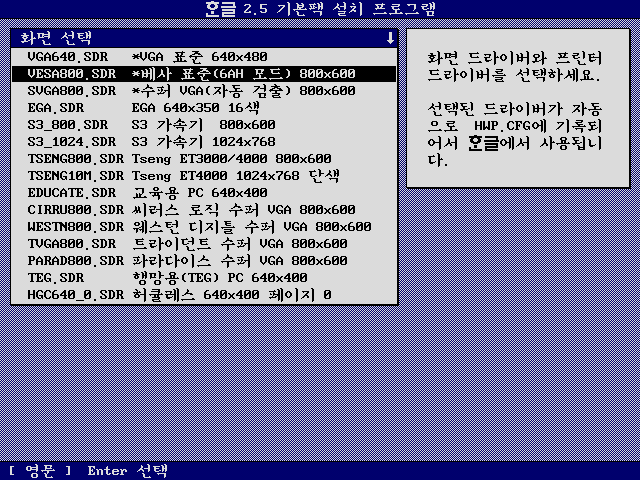This screenshot has width=640, height=480.
Task: Pick the EGA.SDR 640x350 entry
Action: click(x=204, y=108)
